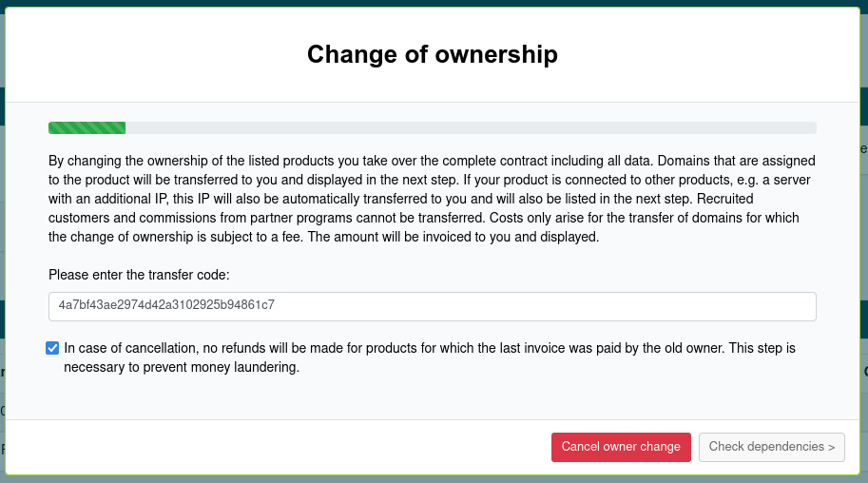
Task: Click the dark backdrop above the dialog
Action: [x=432, y=3]
